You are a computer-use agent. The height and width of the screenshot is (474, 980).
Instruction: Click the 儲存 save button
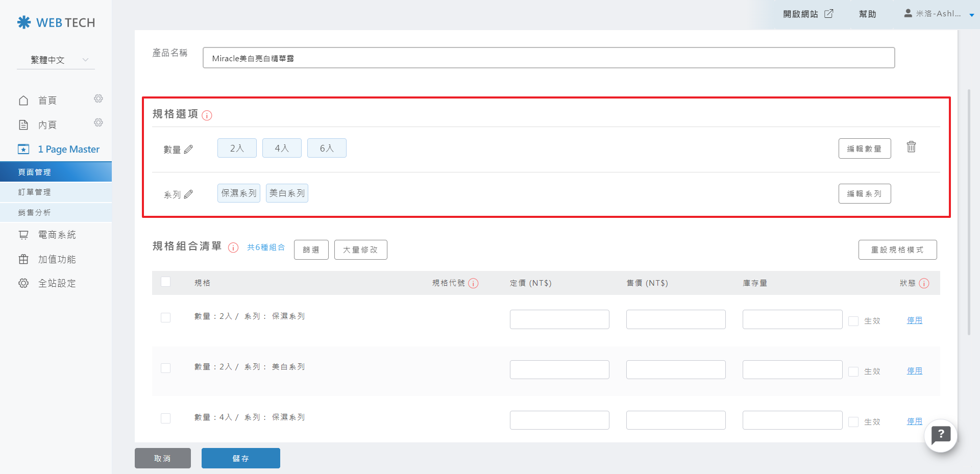[x=240, y=458]
